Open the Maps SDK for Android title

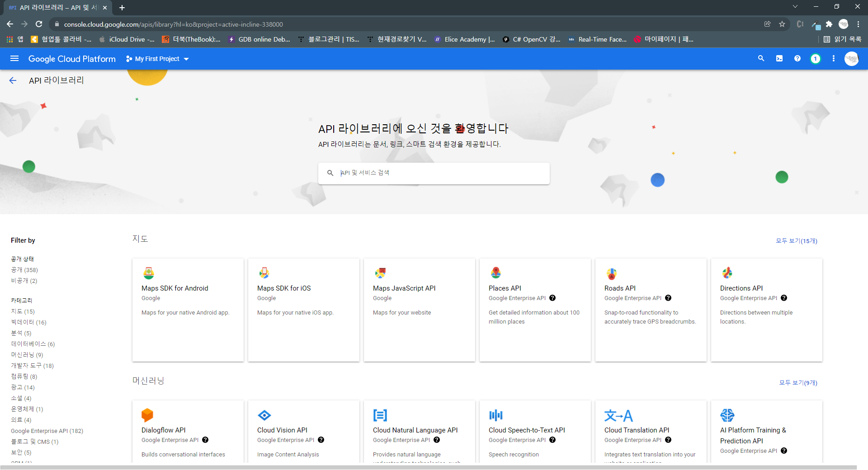pyautogui.click(x=175, y=288)
